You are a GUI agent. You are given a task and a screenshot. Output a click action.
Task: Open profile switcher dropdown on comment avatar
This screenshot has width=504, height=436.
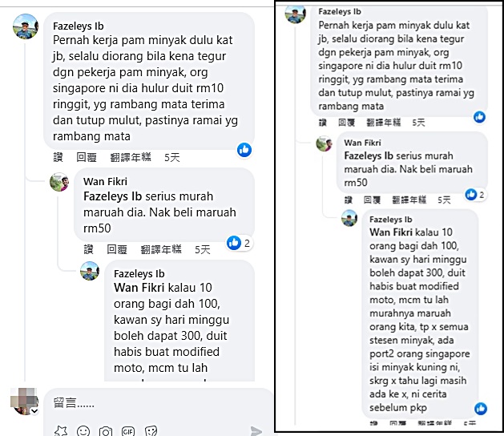click(34, 411)
